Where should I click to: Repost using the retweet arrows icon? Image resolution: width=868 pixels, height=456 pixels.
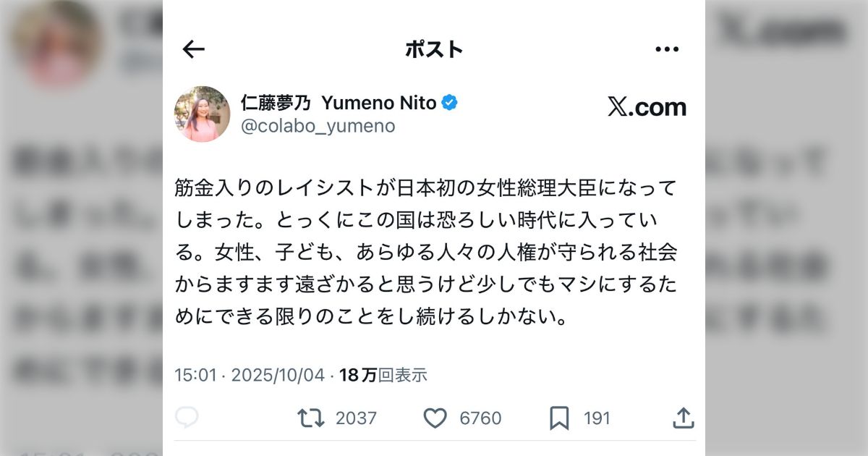(x=311, y=418)
